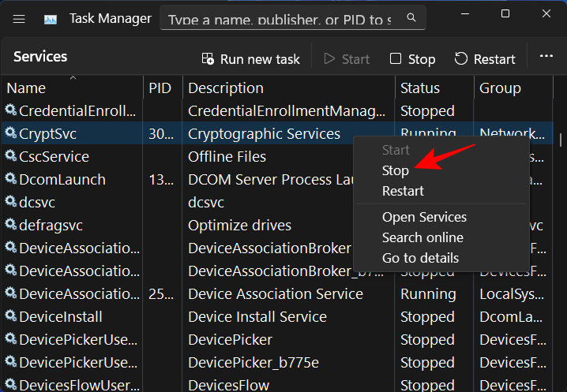Click the vertical scrollbar thumb
This screenshot has width=567, height=392.
coord(561,140)
